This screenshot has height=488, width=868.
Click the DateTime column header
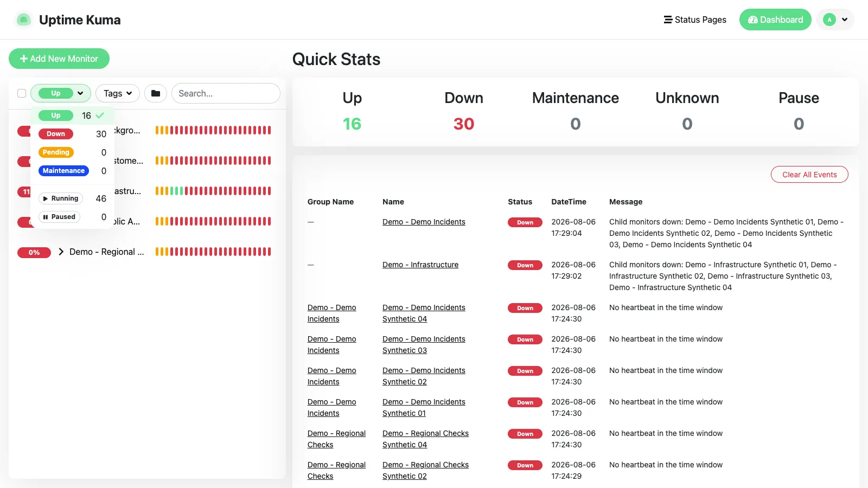tap(569, 202)
